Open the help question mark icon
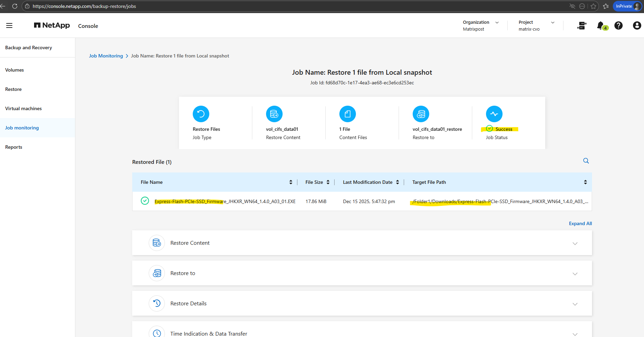The width and height of the screenshot is (644, 337). tap(619, 25)
